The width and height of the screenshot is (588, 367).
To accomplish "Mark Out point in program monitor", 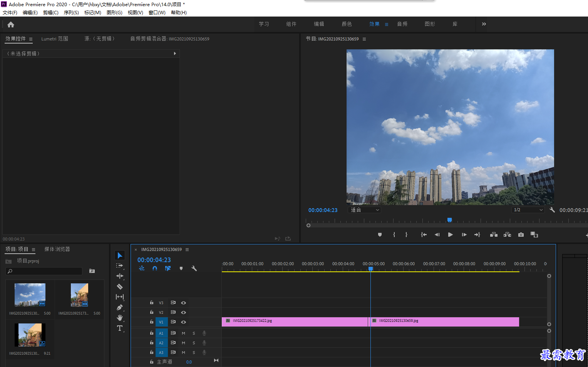I will point(406,234).
